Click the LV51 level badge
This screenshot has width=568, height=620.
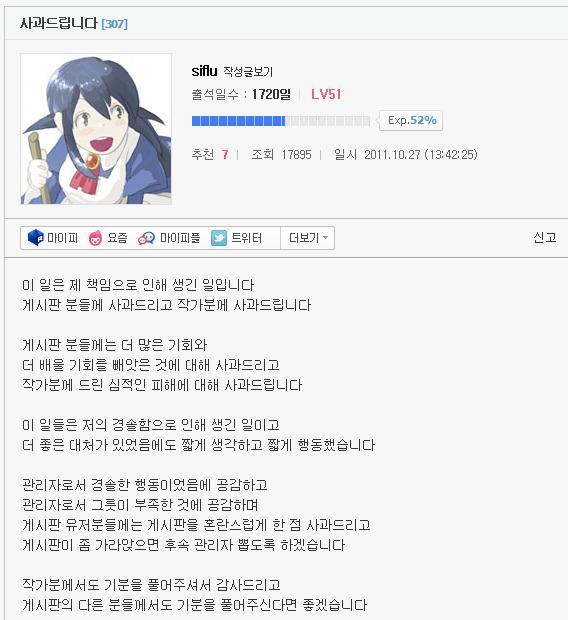point(326,94)
